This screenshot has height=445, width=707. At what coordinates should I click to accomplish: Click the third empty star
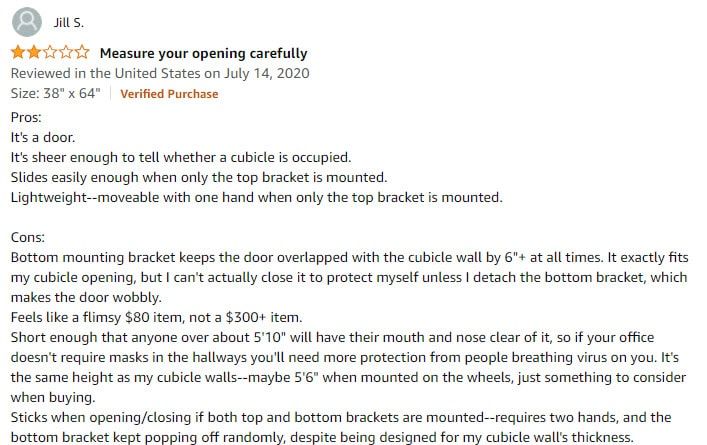[x=50, y=52]
